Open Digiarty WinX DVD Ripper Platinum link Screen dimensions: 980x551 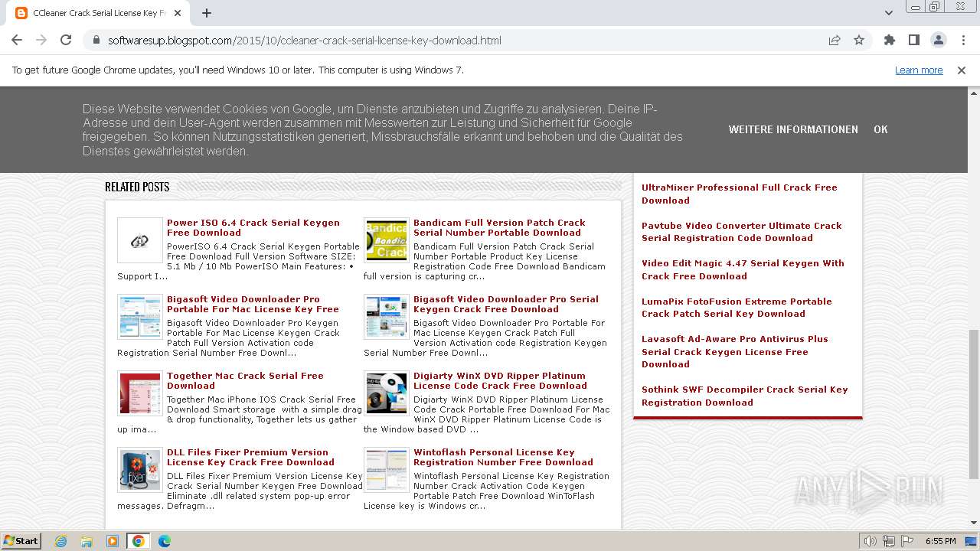(x=500, y=380)
